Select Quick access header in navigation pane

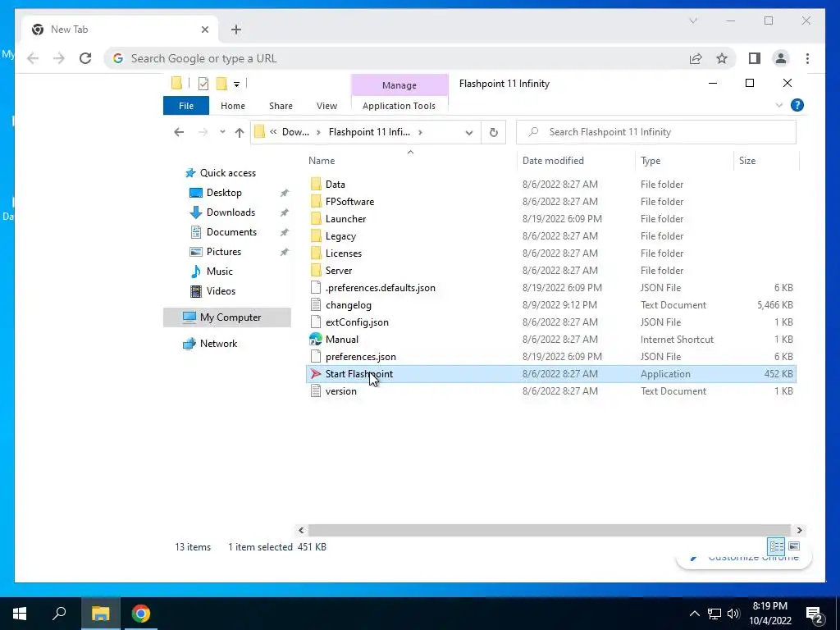click(228, 173)
